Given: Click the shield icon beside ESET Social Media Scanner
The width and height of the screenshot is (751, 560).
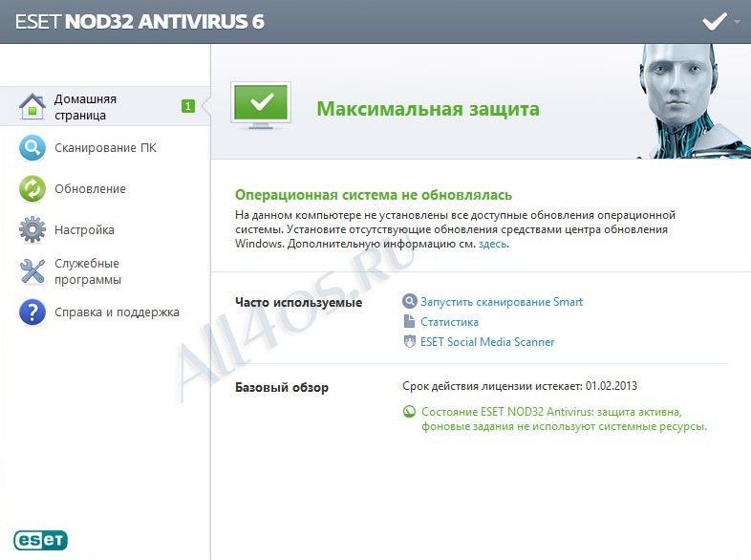Looking at the screenshot, I should (409, 341).
